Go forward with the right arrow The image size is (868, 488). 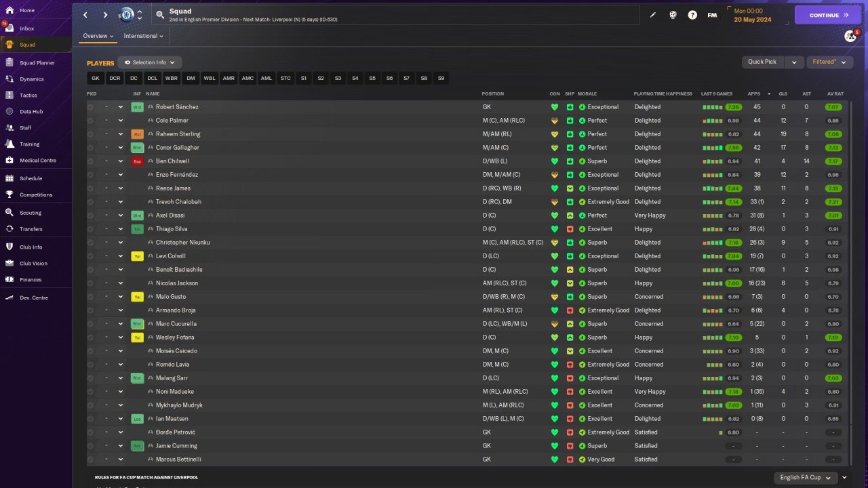tap(105, 15)
